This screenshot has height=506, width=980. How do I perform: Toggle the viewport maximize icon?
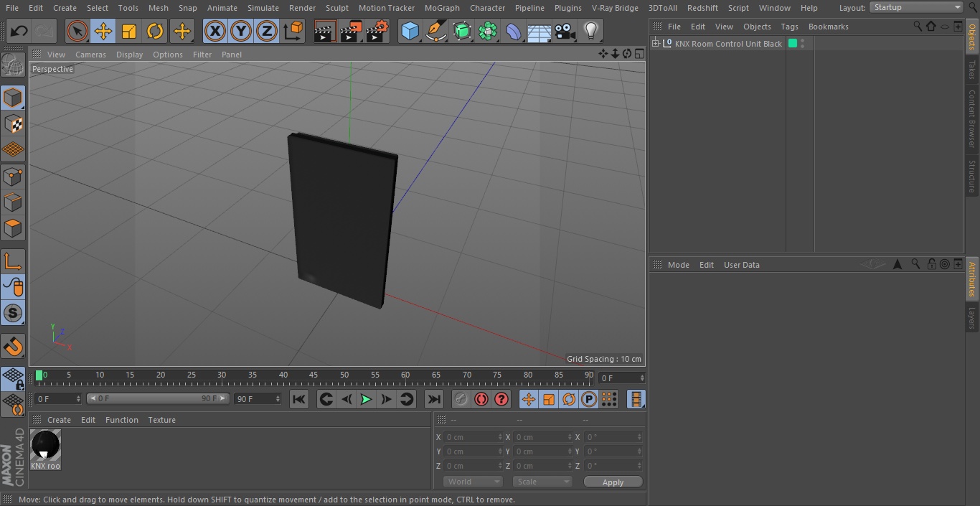pos(639,54)
